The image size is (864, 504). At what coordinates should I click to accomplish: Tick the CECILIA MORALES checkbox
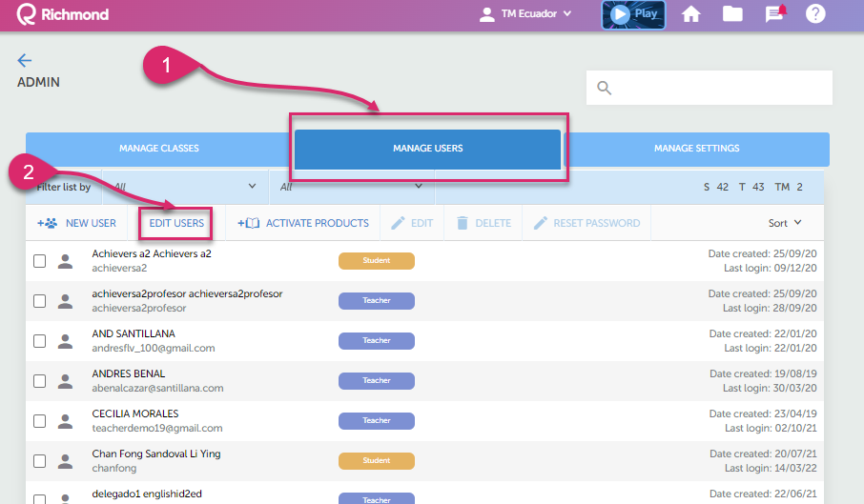click(x=40, y=421)
